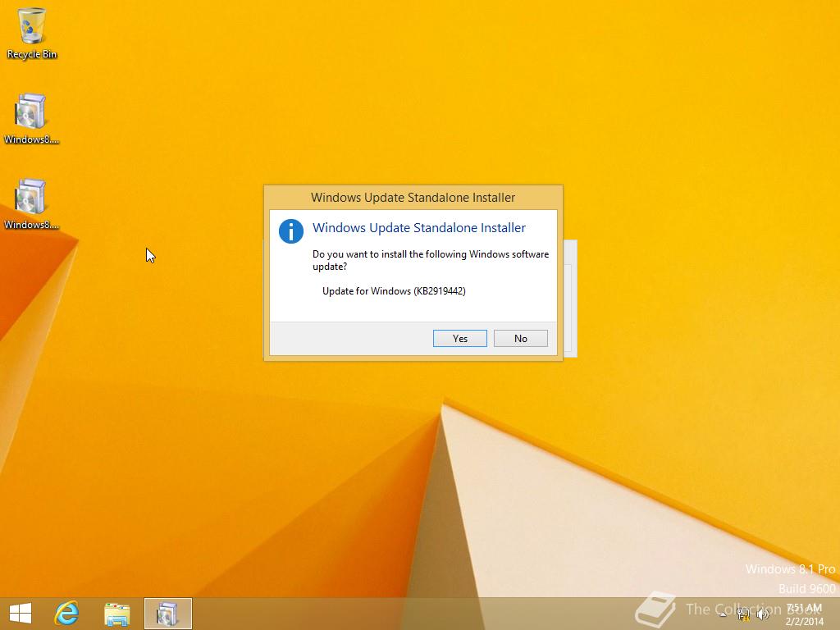Screen dimensions: 840x630
Task: Click the dialog title bar 'Windows Update Standalone Installer'
Action: [413, 197]
